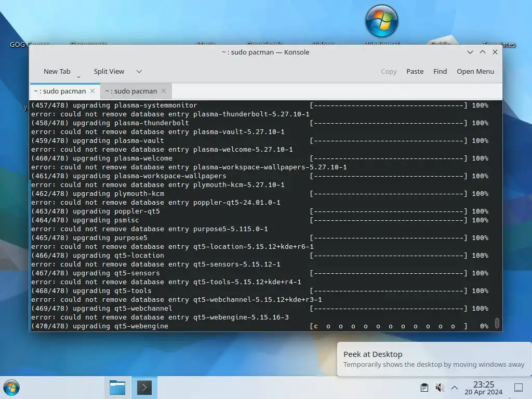Click Split View in Konsole toolbar
This screenshot has width=532, height=399.
click(109, 72)
